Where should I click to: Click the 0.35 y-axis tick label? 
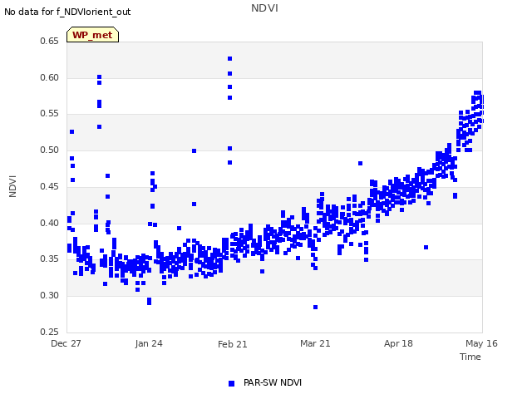click(x=50, y=259)
